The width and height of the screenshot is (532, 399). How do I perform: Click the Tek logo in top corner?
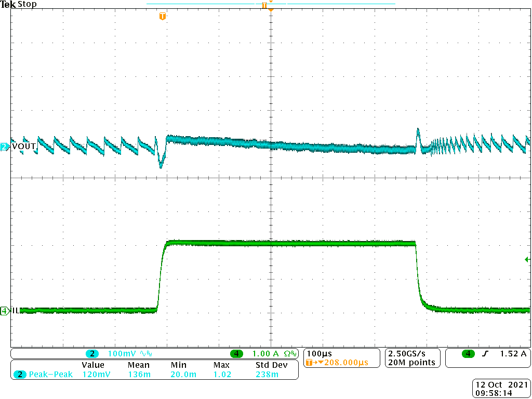click(8, 4)
